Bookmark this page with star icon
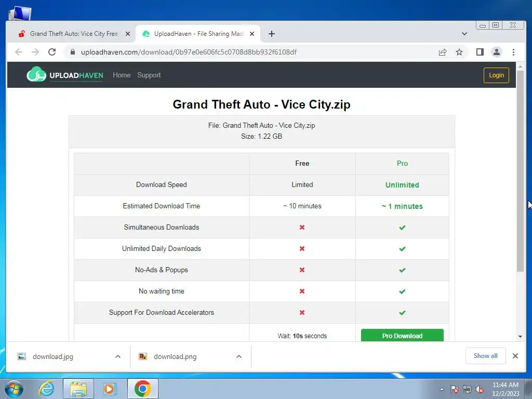Screen dimensions: 532x399 pos(459,52)
